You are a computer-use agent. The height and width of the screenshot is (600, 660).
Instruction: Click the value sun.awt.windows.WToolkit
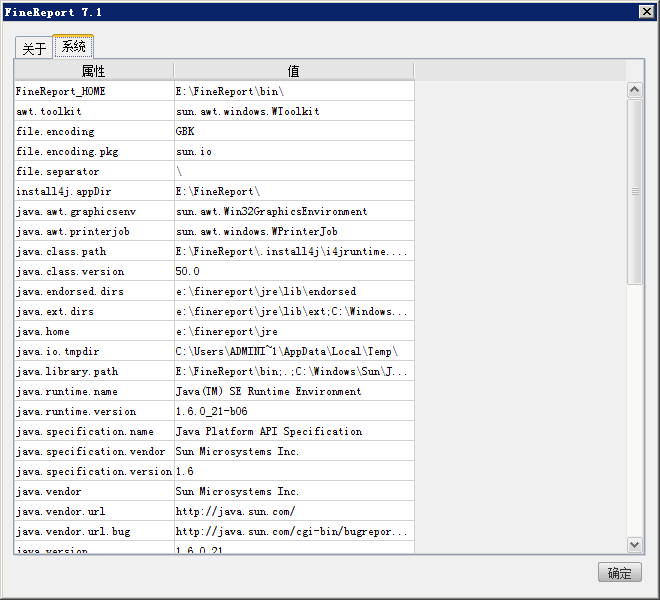pyautogui.click(x=294, y=111)
